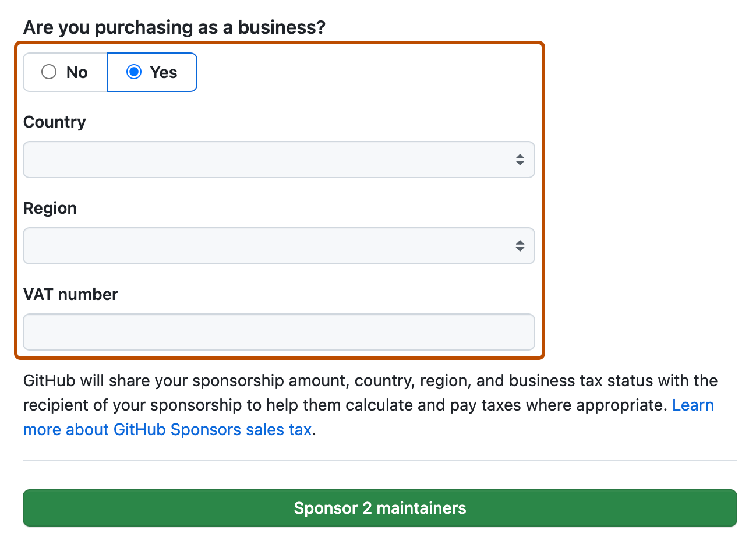Click the Region field label
The image size is (756, 544).
[x=50, y=208]
